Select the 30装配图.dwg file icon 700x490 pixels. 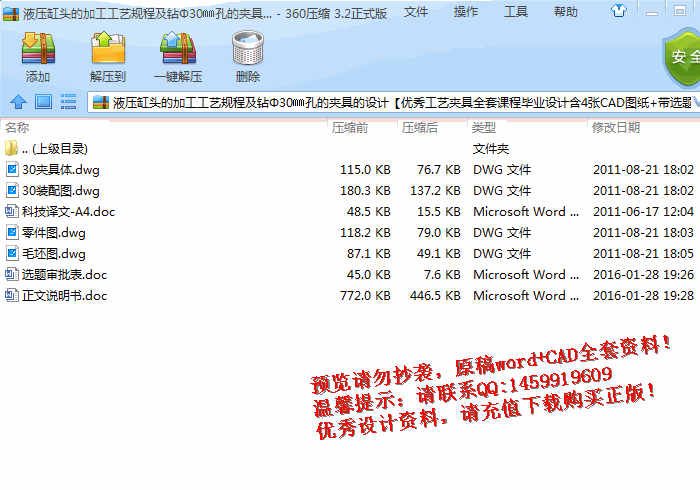click(12, 191)
